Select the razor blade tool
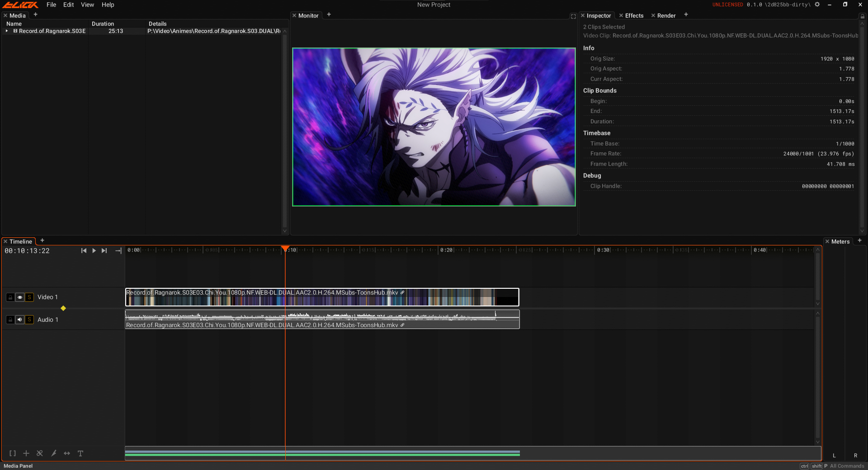This screenshot has height=470, width=868. pyautogui.click(x=54, y=453)
